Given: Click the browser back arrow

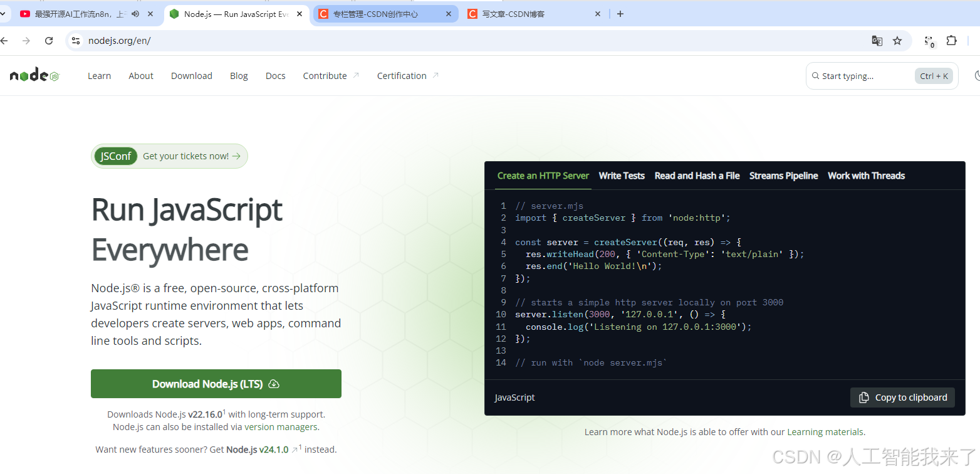Looking at the screenshot, I should pyautogui.click(x=4, y=41).
